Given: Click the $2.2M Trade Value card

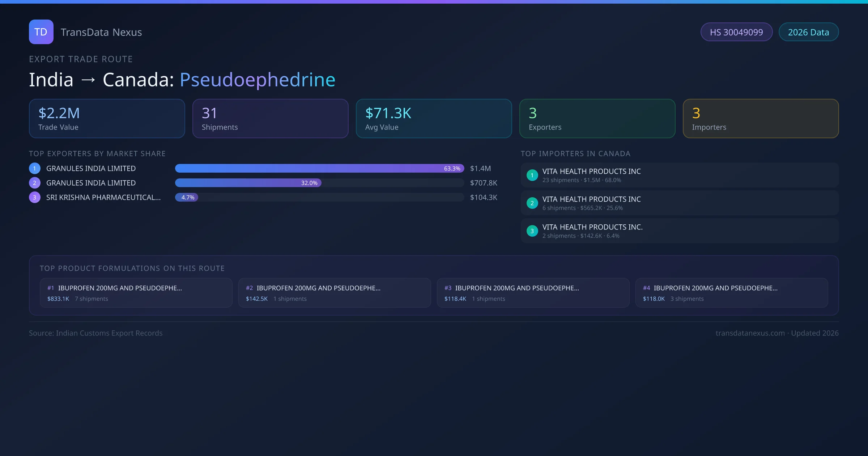Looking at the screenshot, I should [x=107, y=118].
